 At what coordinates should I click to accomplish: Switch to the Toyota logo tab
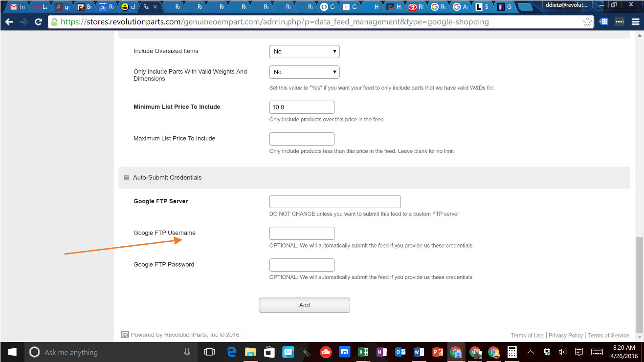tap(416, 7)
